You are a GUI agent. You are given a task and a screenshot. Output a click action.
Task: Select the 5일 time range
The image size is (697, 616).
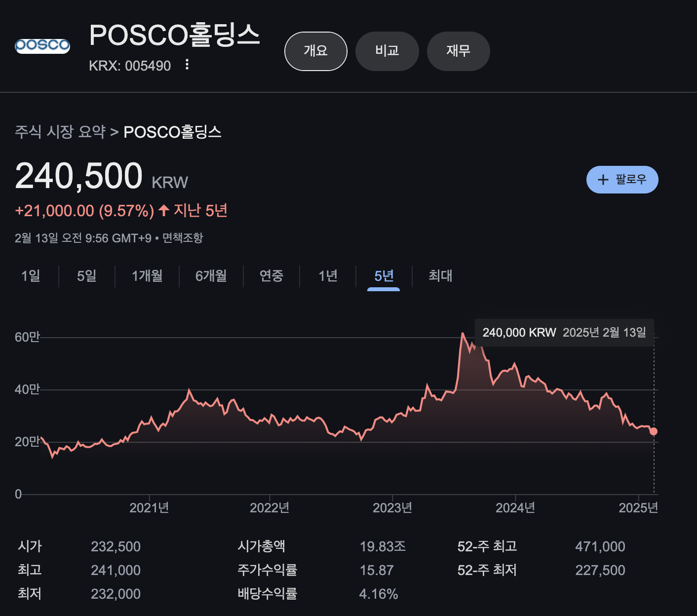(x=87, y=276)
